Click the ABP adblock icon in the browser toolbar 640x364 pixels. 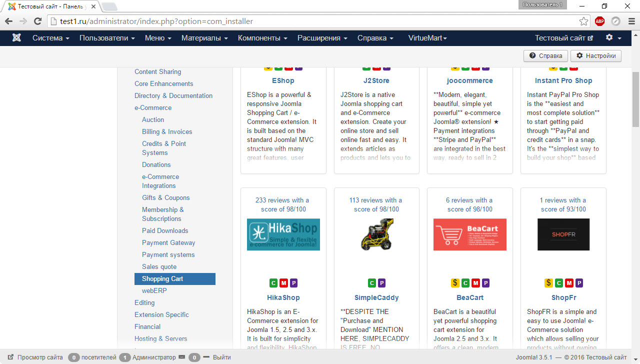599,21
